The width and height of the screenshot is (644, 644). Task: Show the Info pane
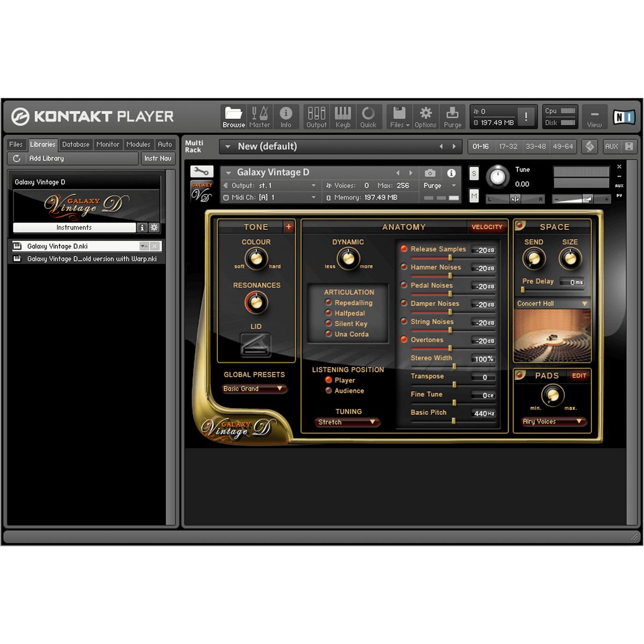[286, 116]
